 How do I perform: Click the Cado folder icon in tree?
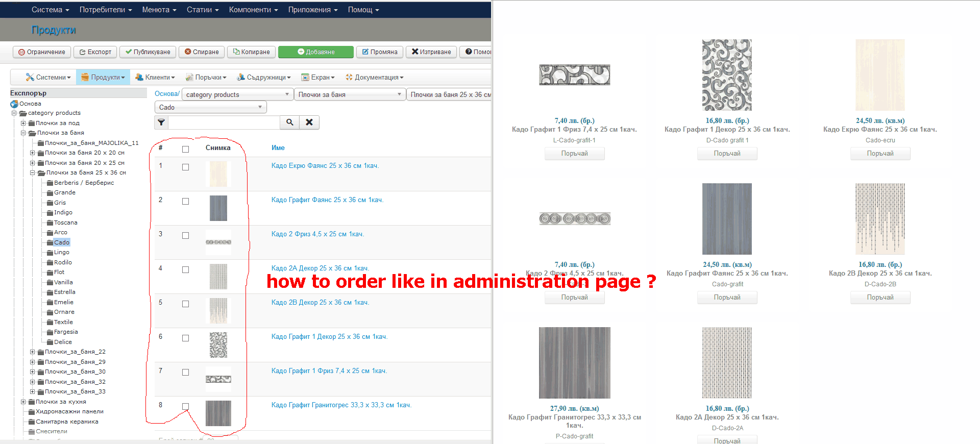50,242
